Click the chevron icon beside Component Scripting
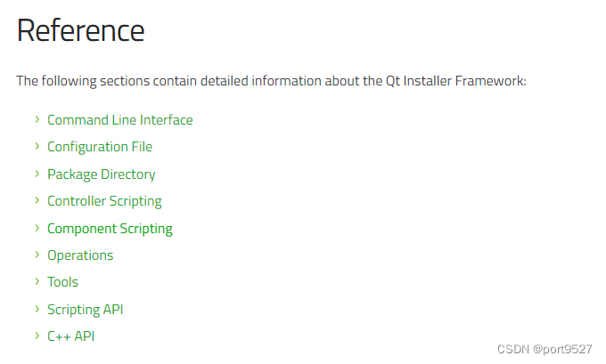The height and width of the screenshot is (364, 606). (x=37, y=228)
